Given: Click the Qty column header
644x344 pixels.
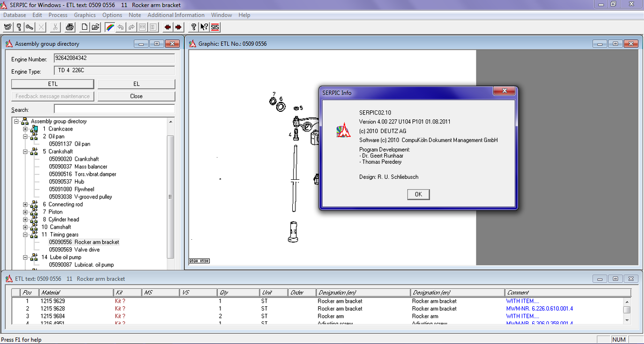Looking at the screenshot, I should pyautogui.click(x=238, y=293).
